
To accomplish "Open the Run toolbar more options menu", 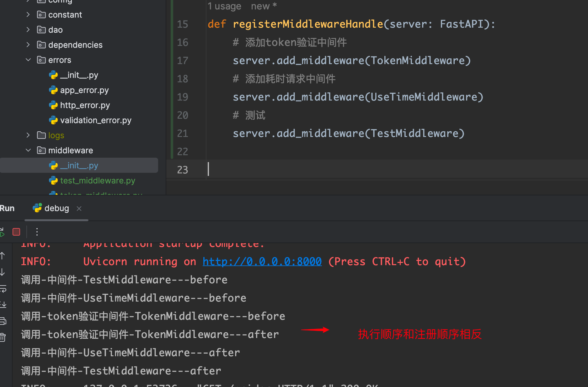I will pyautogui.click(x=37, y=232).
